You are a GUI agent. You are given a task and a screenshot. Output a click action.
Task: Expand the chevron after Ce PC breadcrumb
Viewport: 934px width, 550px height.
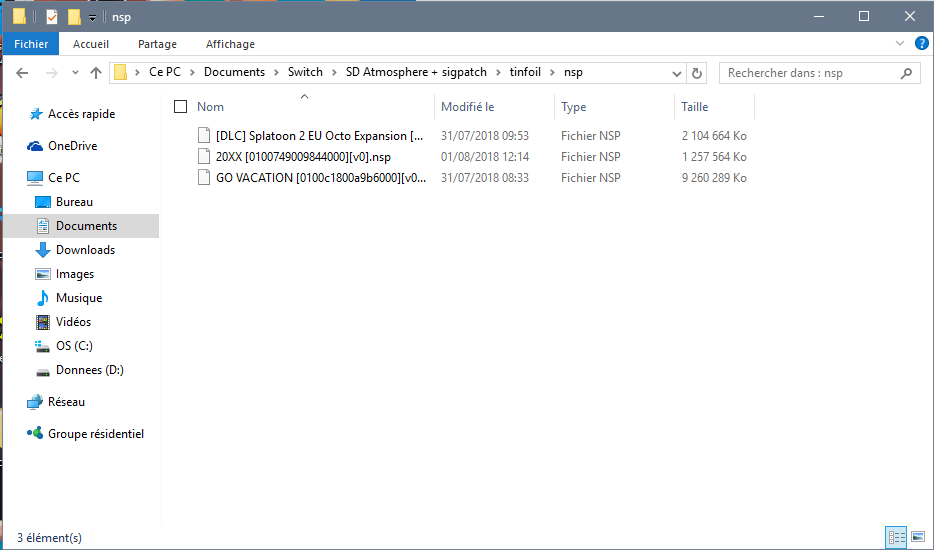pos(192,73)
